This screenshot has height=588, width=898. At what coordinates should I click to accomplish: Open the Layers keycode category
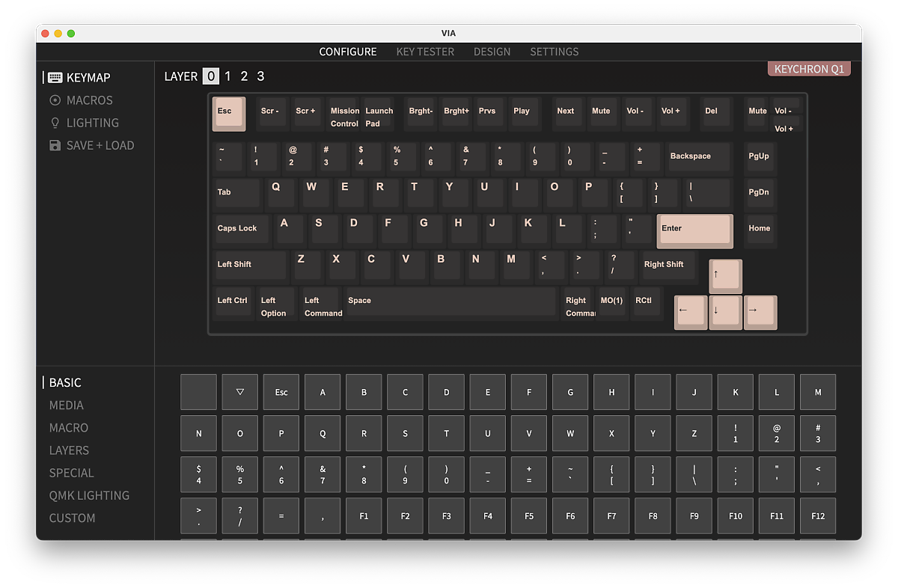[x=69, y=450]
